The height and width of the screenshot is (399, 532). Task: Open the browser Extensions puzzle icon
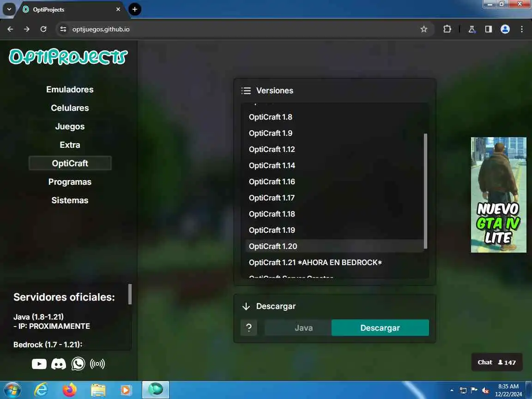point(447,29)
